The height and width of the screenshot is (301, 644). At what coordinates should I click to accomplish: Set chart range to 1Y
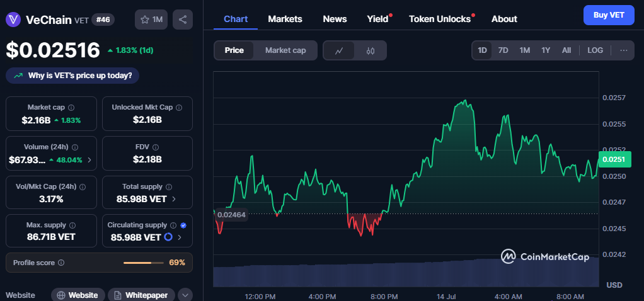point(546,50)
